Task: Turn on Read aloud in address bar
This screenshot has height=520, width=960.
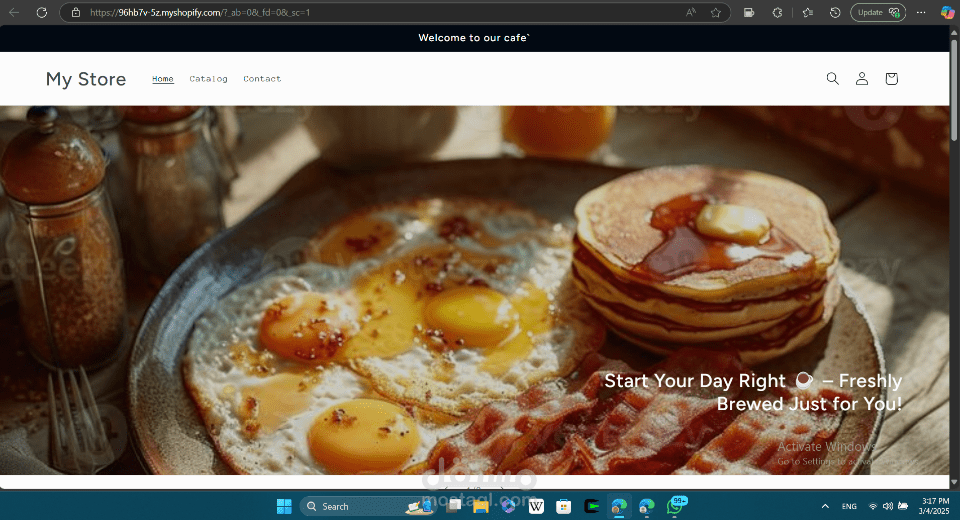Action: click(x=691, y=12)
